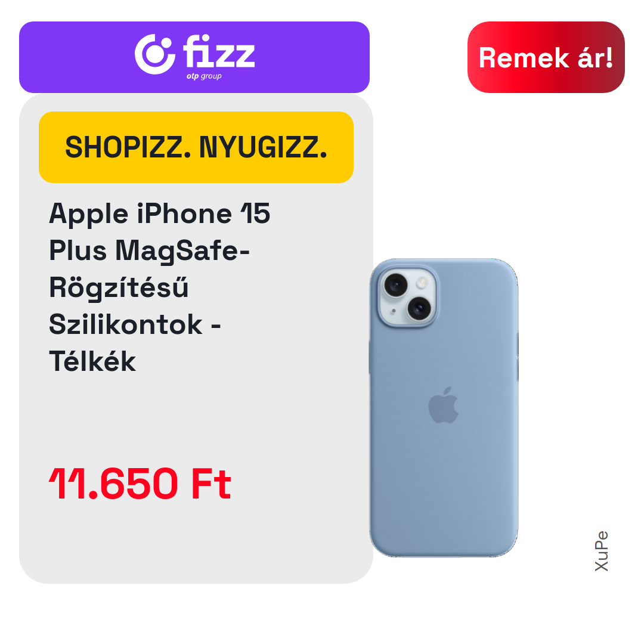Click the lower camera lens on the case
This screenshot has width=644, height=644.
(419, 308)
